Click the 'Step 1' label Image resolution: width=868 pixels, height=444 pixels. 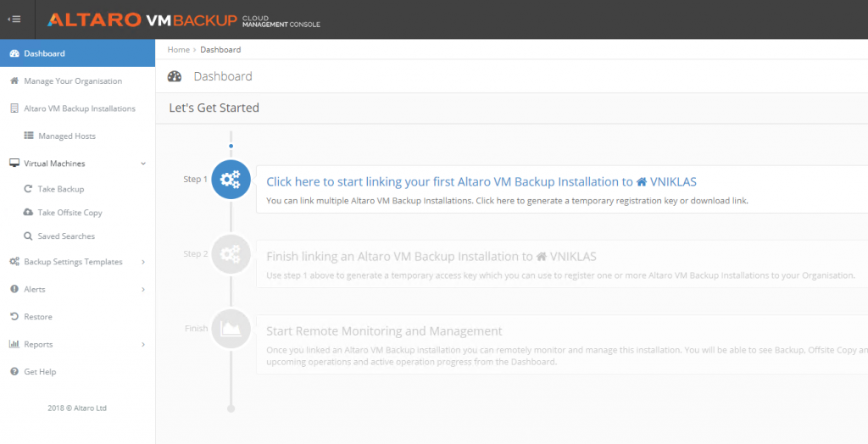[196, 180]
